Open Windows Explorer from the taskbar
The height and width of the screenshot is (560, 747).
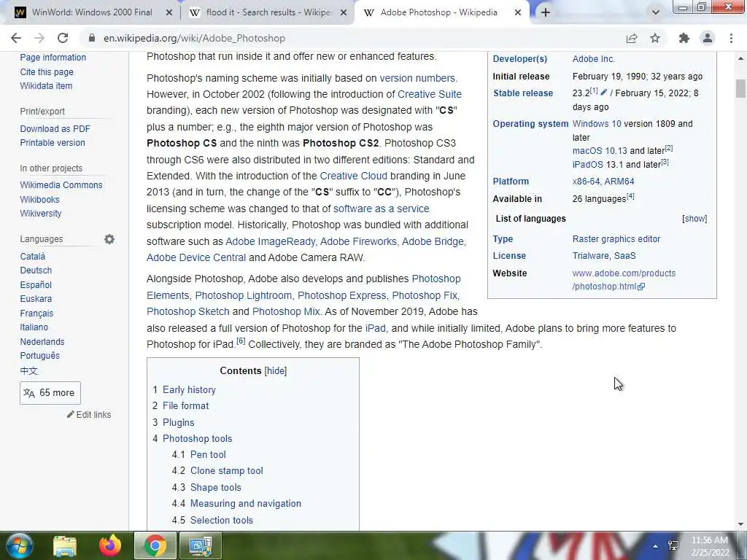(65, 545)
